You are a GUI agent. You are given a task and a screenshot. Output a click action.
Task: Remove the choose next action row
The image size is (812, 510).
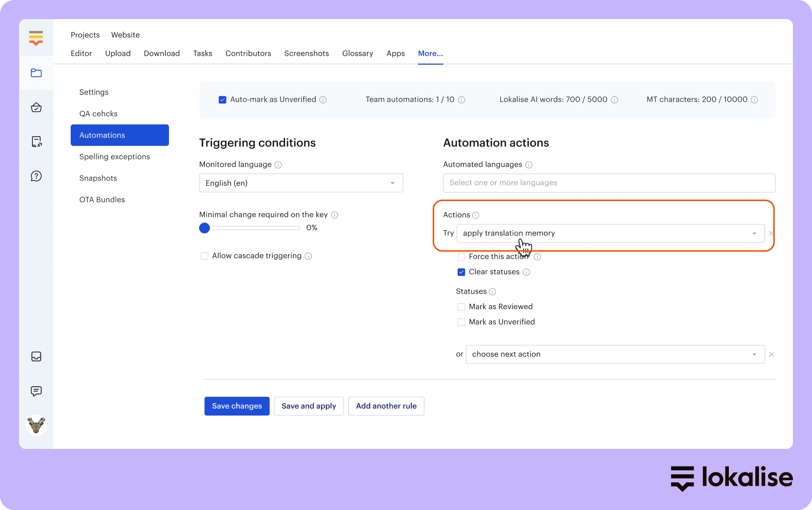point(771,354)
